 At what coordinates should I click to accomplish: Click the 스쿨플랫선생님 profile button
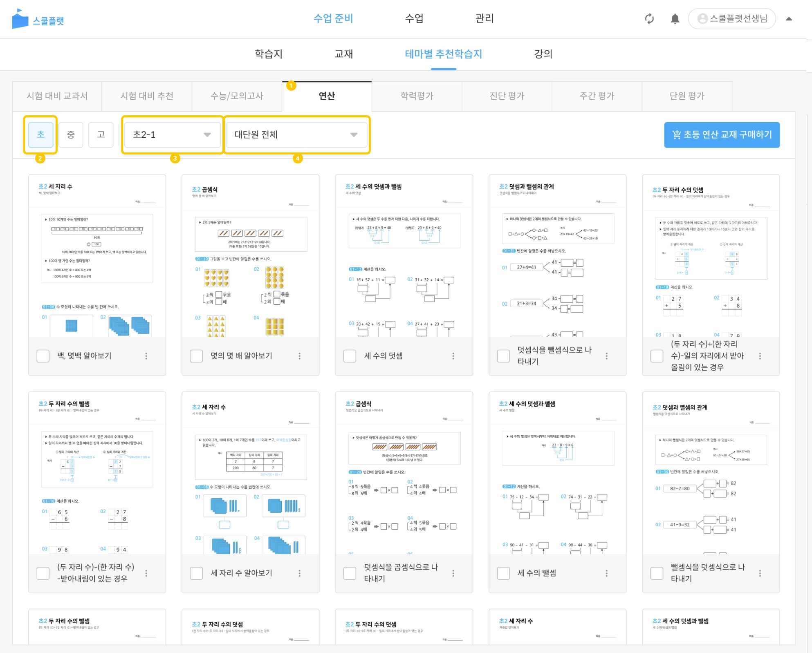click(732, 19)
